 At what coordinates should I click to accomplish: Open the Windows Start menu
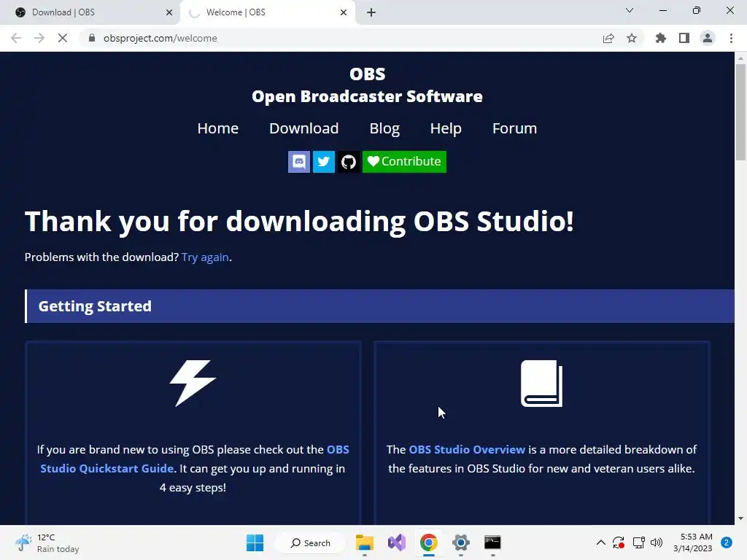point(255,542)
